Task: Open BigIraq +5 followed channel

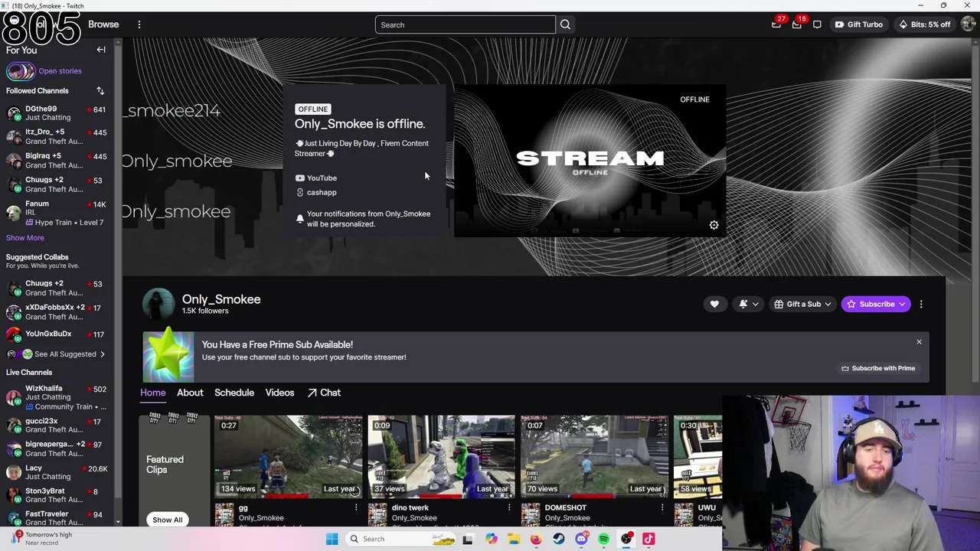Action: pyautogui.click(x=57, y=161)
